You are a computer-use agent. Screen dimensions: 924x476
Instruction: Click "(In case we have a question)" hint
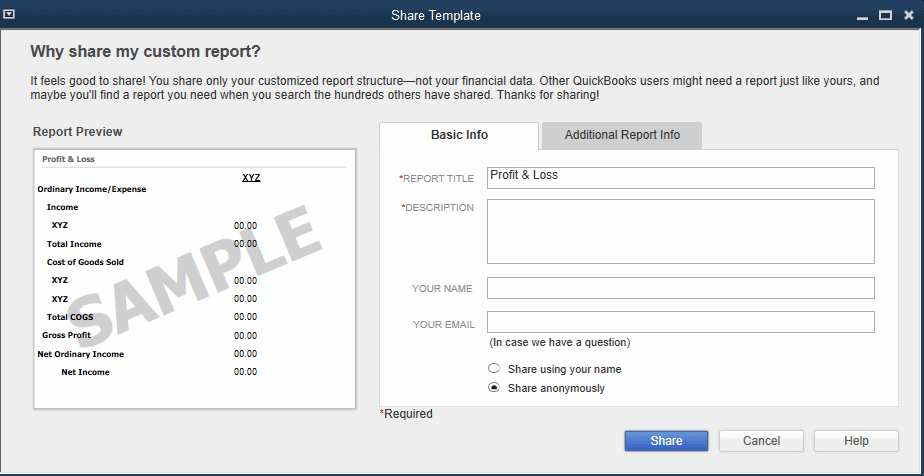(560, 342)
